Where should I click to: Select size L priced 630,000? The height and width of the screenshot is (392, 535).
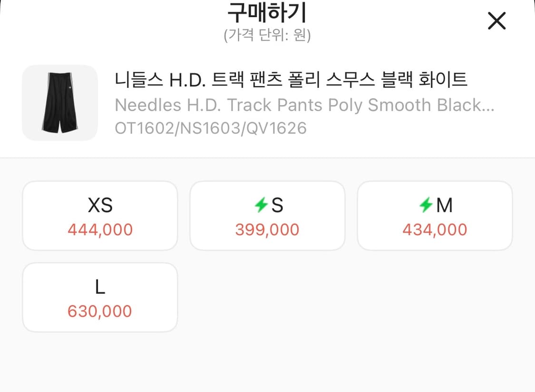tap(99, 297)
